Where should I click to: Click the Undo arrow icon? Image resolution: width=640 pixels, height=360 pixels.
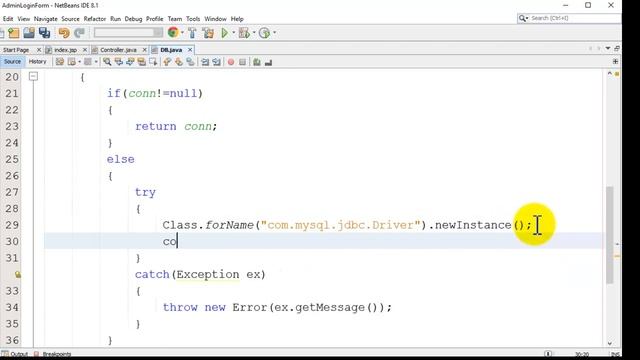64,33
